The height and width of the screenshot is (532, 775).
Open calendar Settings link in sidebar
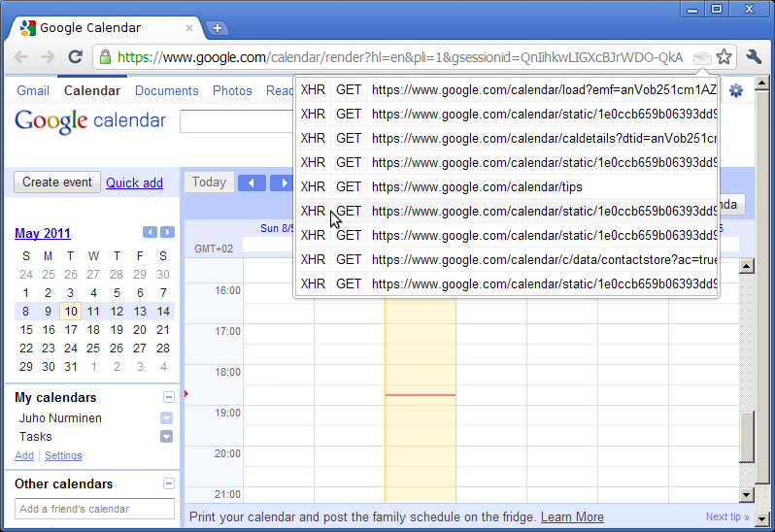click(63, 455)
